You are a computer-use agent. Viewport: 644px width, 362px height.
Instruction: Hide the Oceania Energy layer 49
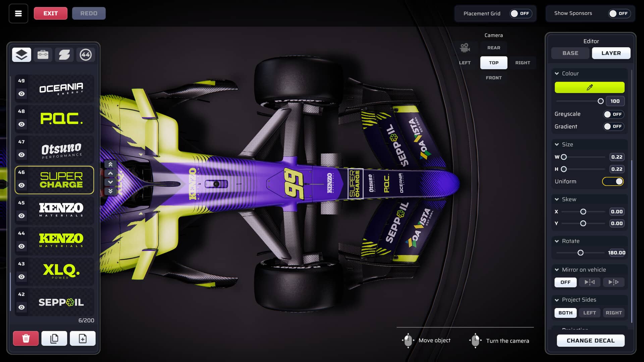tap(21, 94)
